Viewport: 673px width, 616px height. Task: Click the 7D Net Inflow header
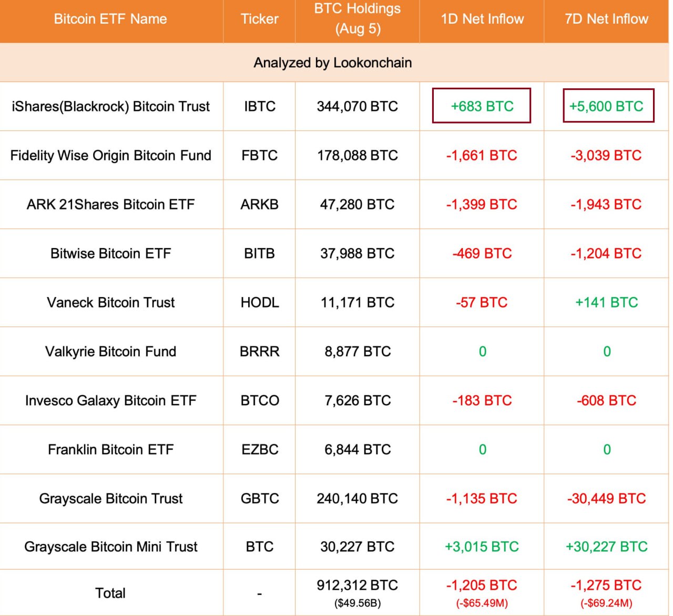(x=606, y=19)
